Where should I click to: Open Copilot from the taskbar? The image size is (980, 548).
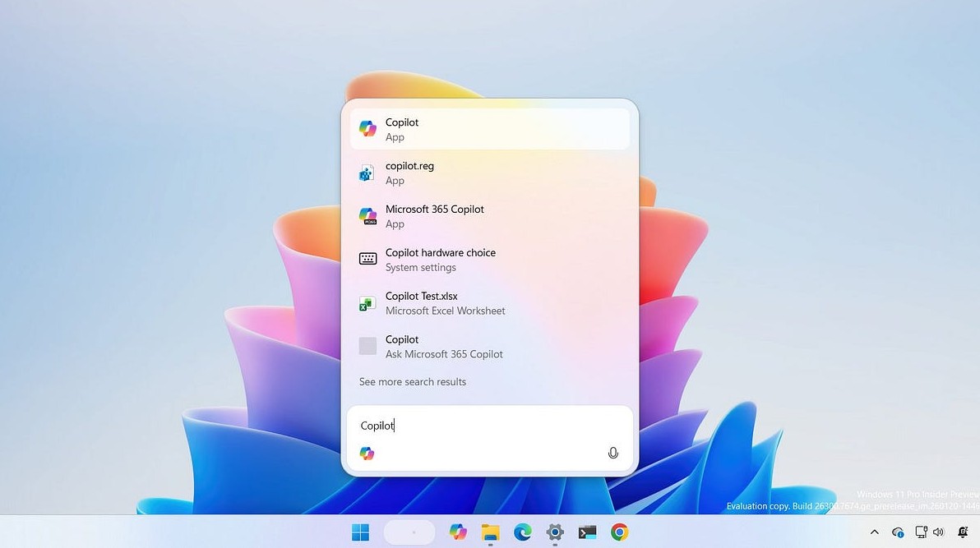(458, 532)
